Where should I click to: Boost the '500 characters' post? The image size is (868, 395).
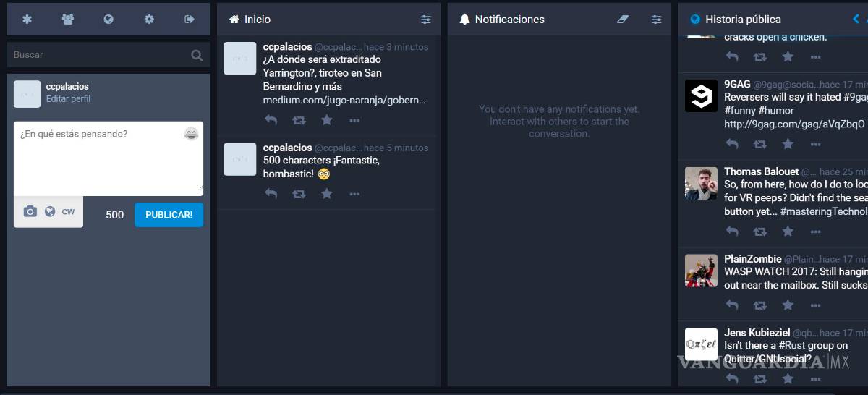tap(299, 194)
